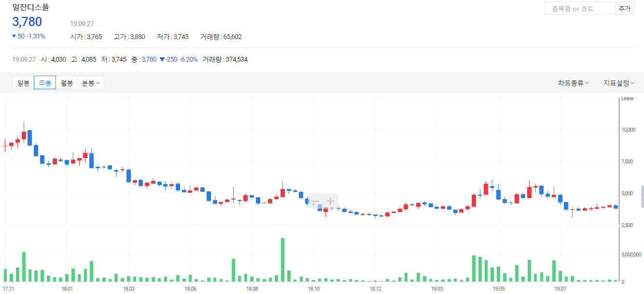644x294 pixels.
Task: Click the 18.12 date axis label
Action: tap(375, 289)
